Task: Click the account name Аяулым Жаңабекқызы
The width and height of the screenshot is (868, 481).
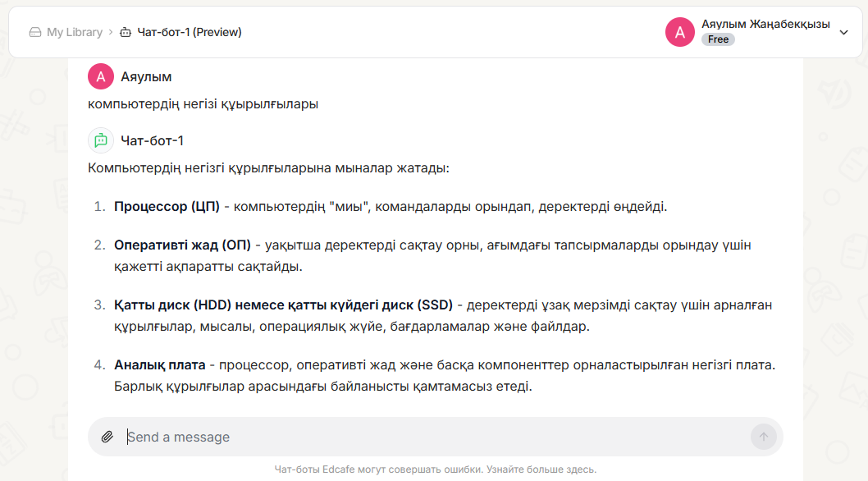Action: (x=765, y=24)
